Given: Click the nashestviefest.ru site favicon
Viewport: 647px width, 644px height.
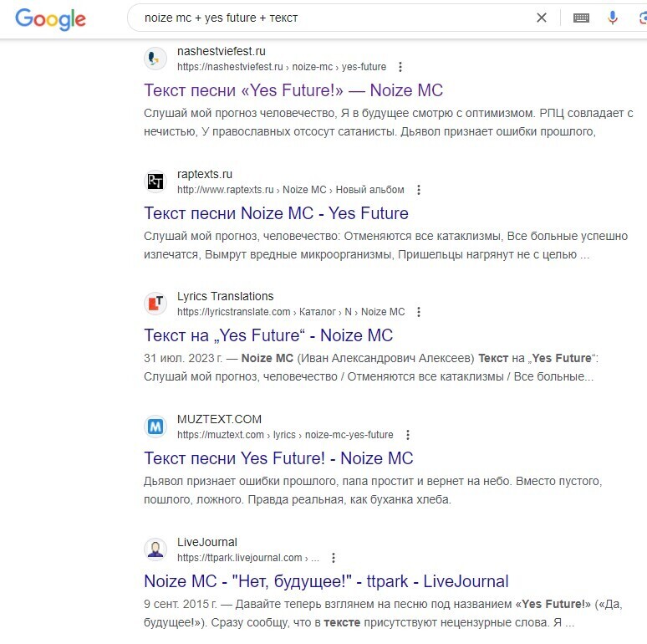Looking at the screenshot, I should coord(155,59).
